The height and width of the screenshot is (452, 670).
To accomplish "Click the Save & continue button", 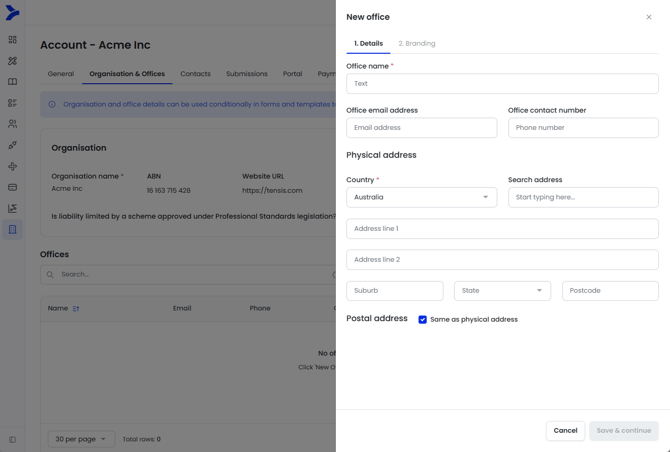I will pyautogui.click(x=623, y=431).
